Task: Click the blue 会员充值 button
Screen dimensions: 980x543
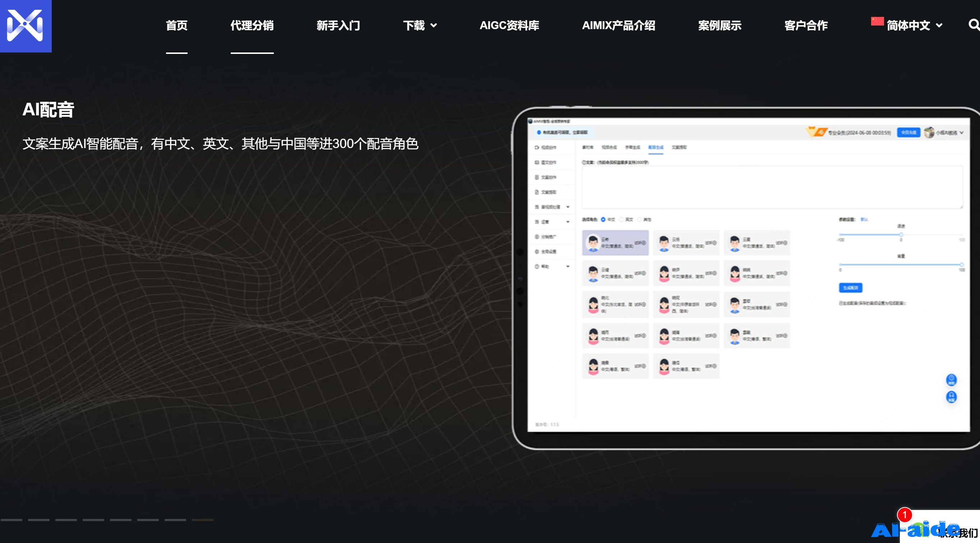Action: (x=908, y=132)
